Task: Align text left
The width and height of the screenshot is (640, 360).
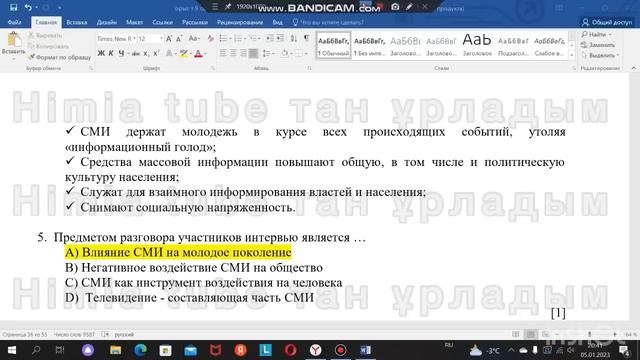Action: point(223,53)
